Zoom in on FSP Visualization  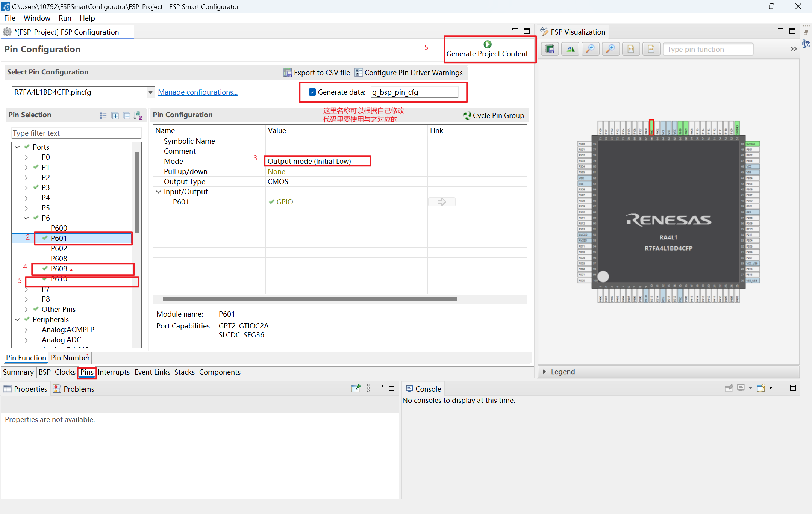click(x=611, y=49)
